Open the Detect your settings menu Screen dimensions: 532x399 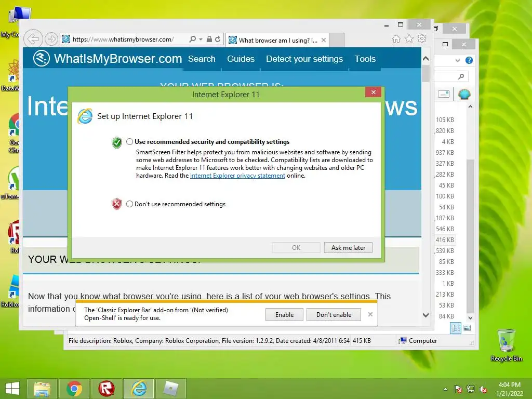(304, 59)
